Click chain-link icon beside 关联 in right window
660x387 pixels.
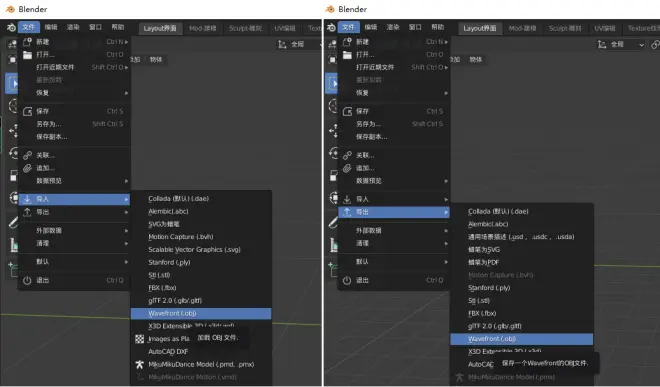[347, 155]
